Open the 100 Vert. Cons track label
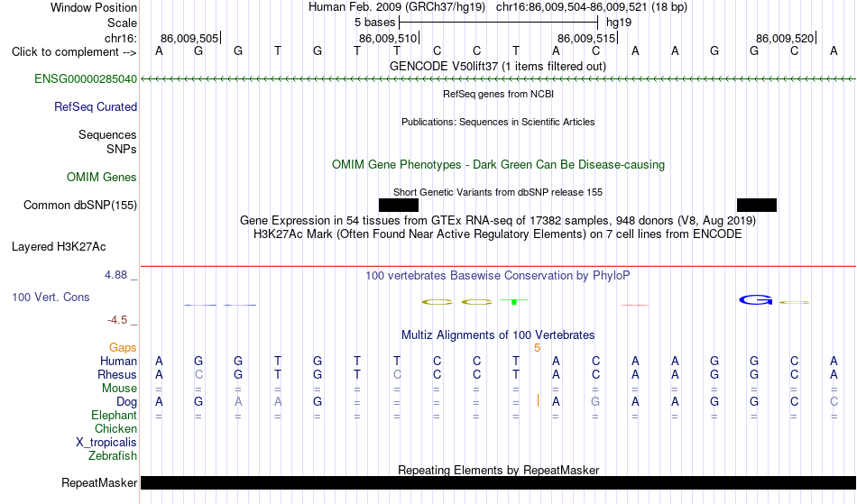 (51, 297)
